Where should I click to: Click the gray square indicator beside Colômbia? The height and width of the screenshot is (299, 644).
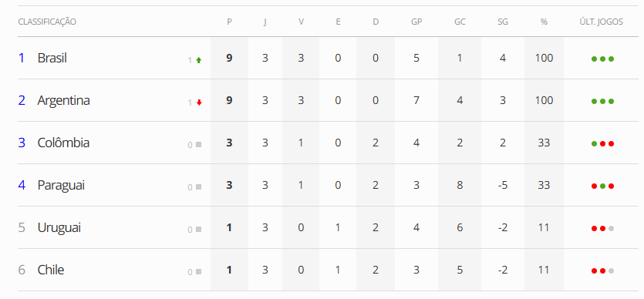[199, 145]
